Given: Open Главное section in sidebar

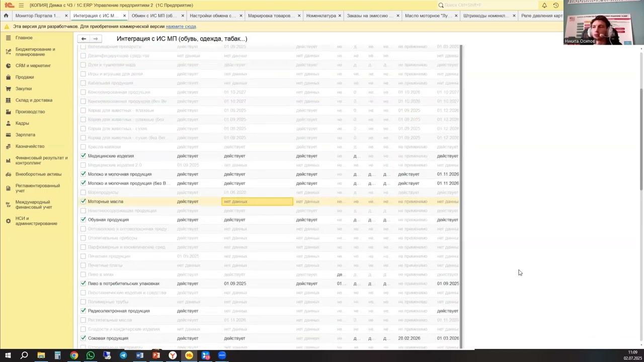Looking at the screenshot, I should 24,38.
